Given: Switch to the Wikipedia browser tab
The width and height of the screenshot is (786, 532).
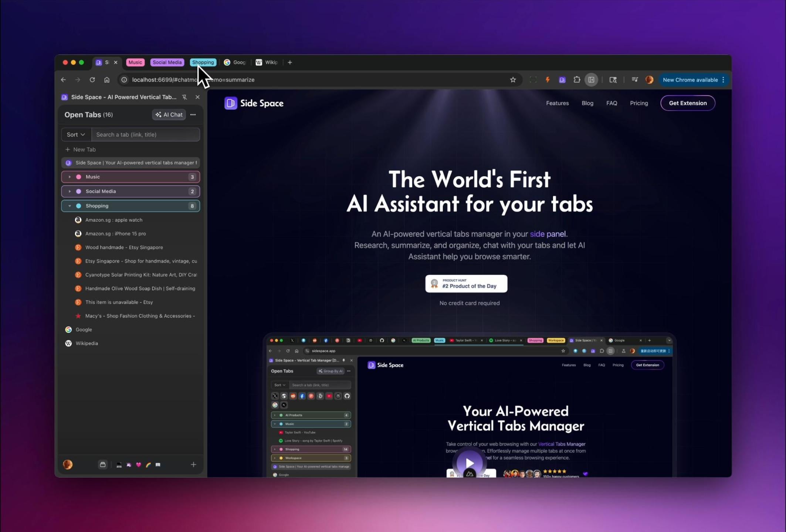Looking at the screenshot, I should tap(267, 62).
